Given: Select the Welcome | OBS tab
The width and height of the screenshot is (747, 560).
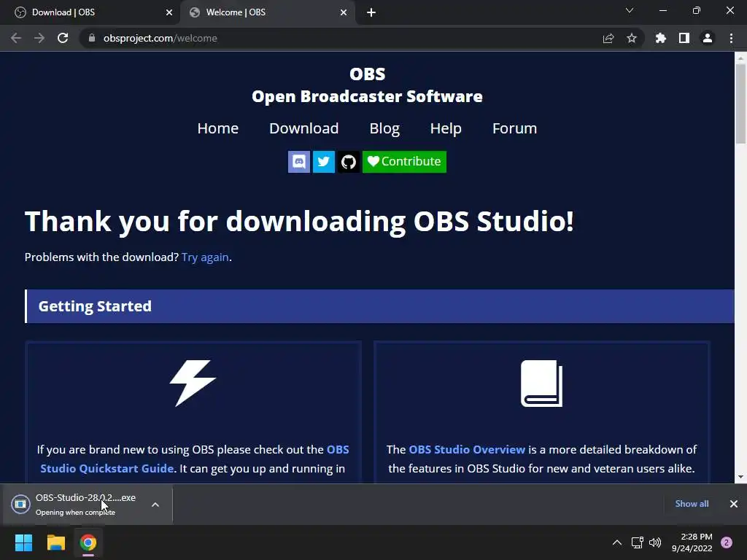Looking at the screenshot, I should click(x=267, y=12).
